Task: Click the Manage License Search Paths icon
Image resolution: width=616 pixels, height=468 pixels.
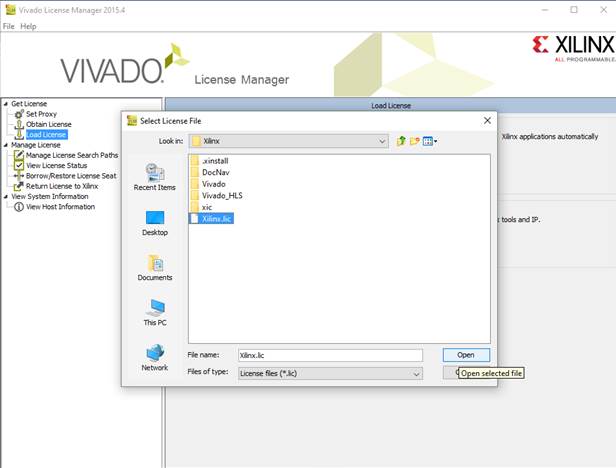Action: tap(19, 155)
